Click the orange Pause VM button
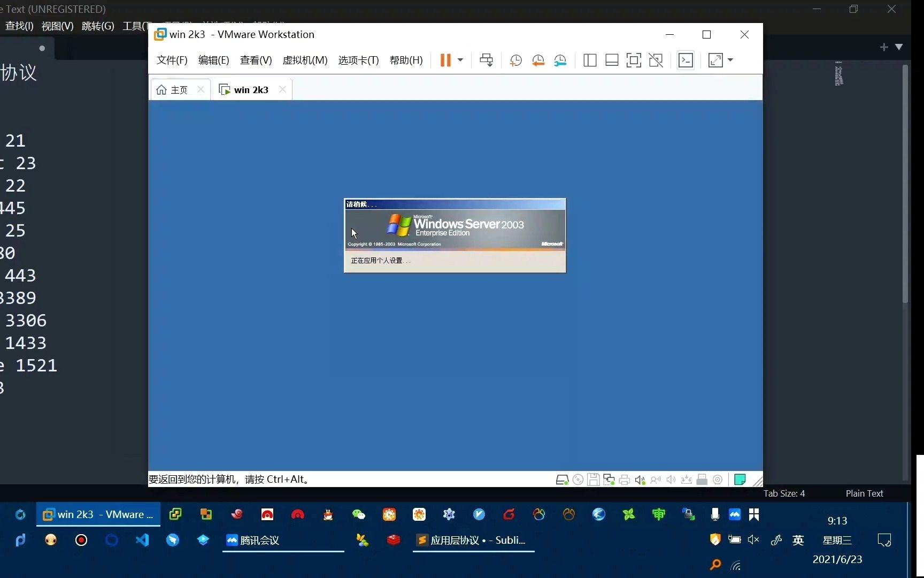The width and height of the screenshot is (924, 578). pos(445,60)
